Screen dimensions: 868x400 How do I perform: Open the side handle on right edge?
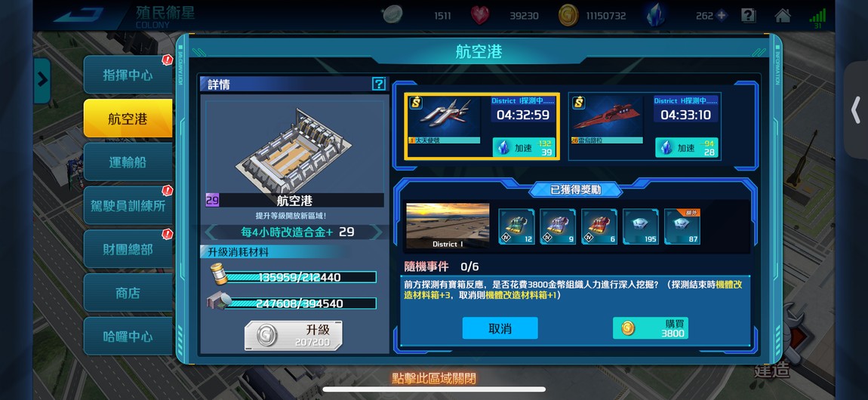click(x=856, y=110)
